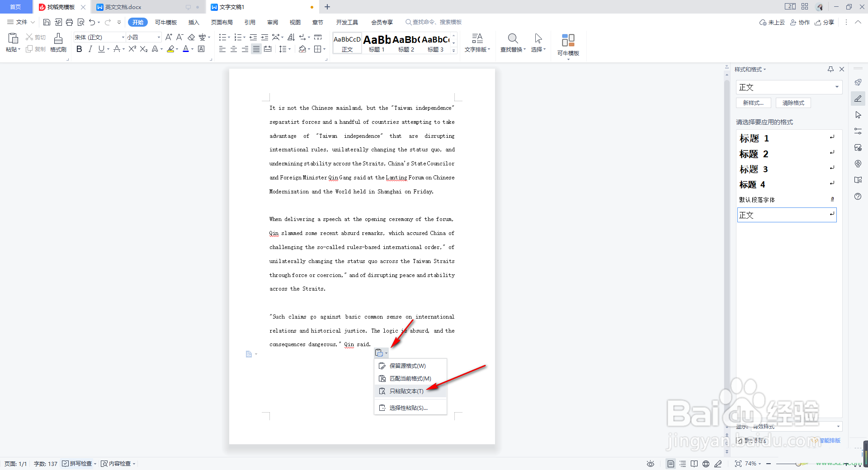The width and height of the screenshot is (868, 470).
Task: Click fit-page zoom icon in status bar
Action: [x=738, y=464]
